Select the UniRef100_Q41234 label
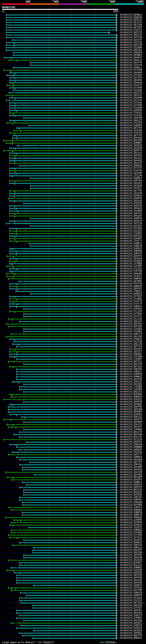 click(x=131, y=580)
